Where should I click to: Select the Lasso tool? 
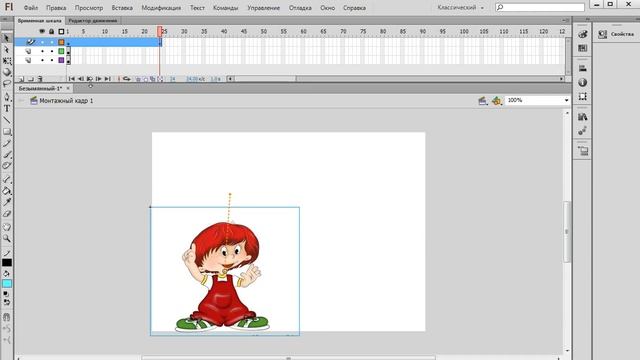[7, 84]
